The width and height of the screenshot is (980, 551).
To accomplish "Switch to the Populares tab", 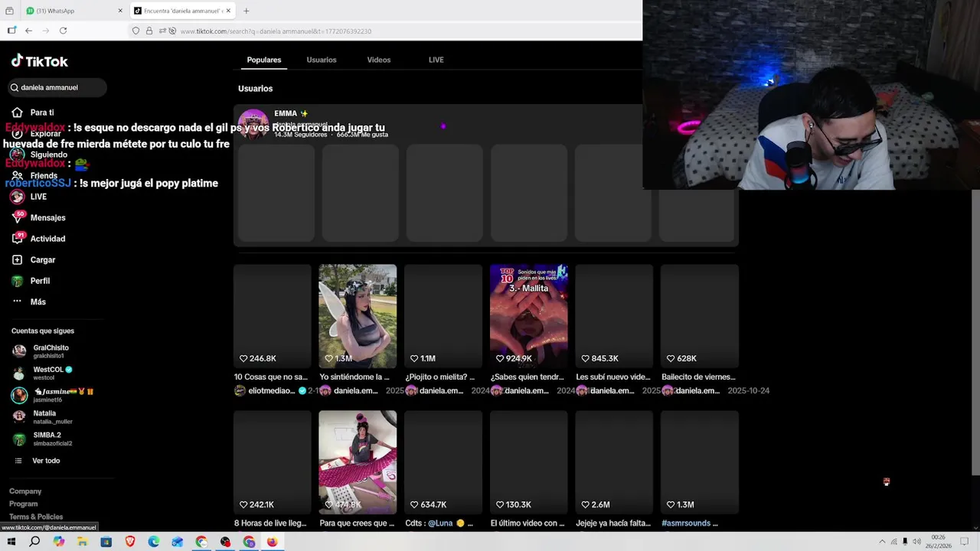I will 264,60.
